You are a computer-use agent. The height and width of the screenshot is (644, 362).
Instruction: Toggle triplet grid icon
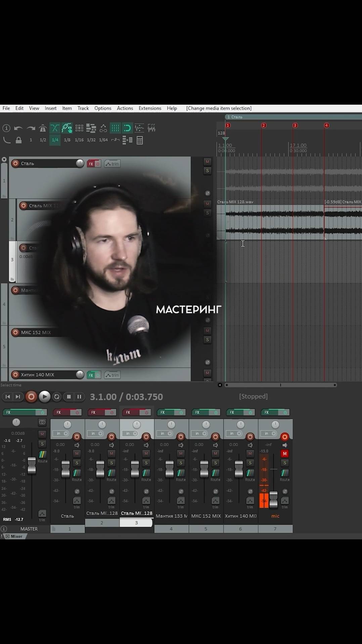[116, 140]
